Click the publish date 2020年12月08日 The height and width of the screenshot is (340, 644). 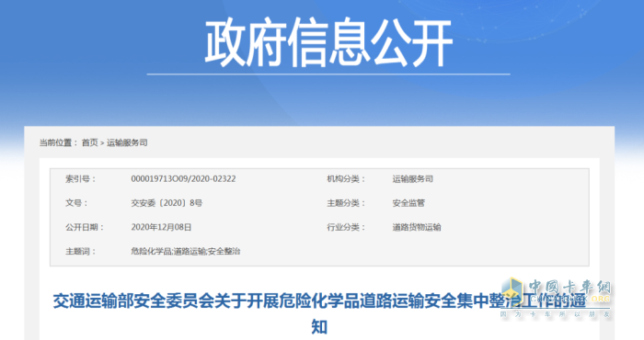[x=161, y=227]
